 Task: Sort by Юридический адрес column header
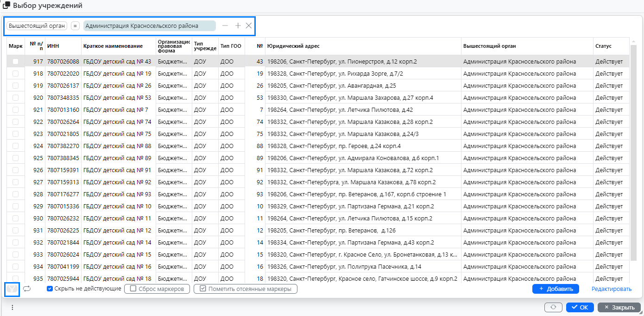pos(293,46)
